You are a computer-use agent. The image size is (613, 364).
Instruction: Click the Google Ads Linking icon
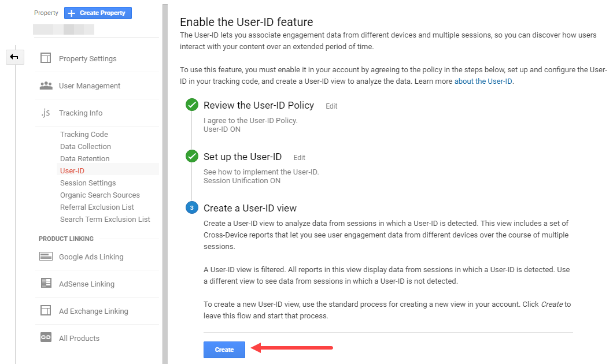46,257
